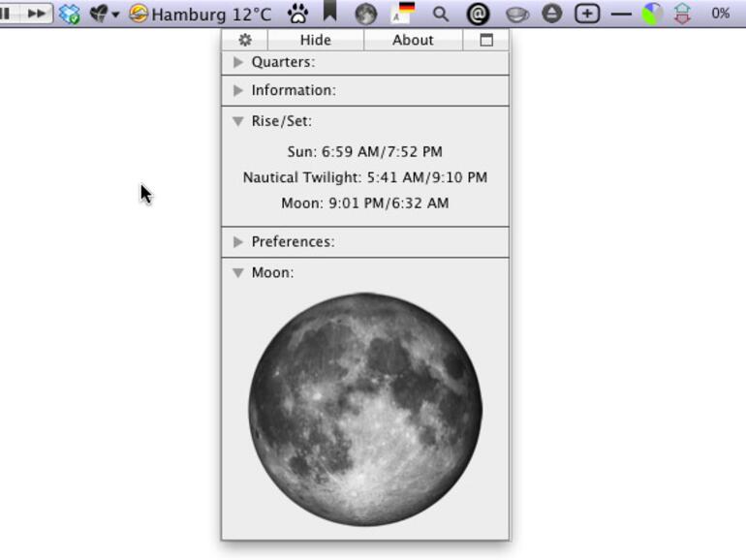The width and height of the screenshot is (746, 560).
Task: Click the window detach icon button
Action: pos(485,40)
